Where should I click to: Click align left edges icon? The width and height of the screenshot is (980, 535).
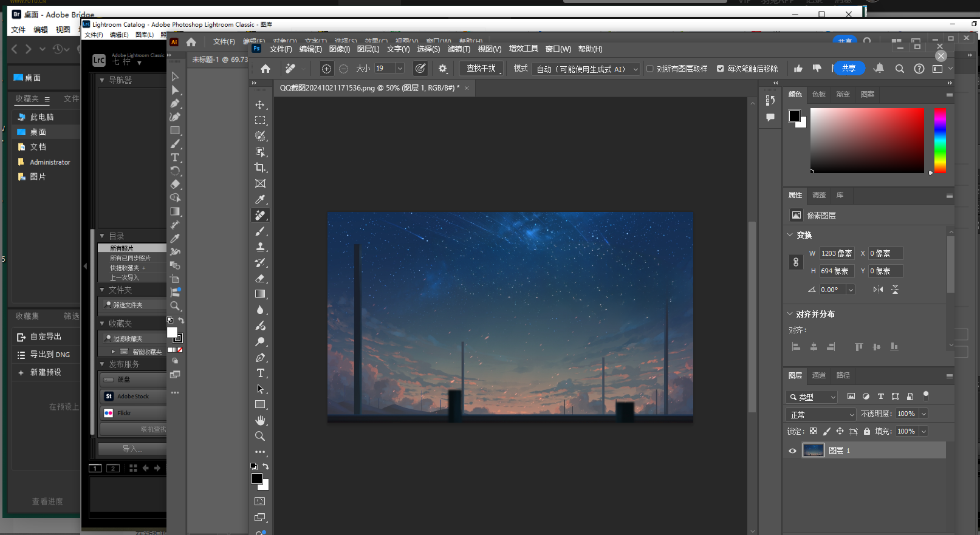coord(796,347)
